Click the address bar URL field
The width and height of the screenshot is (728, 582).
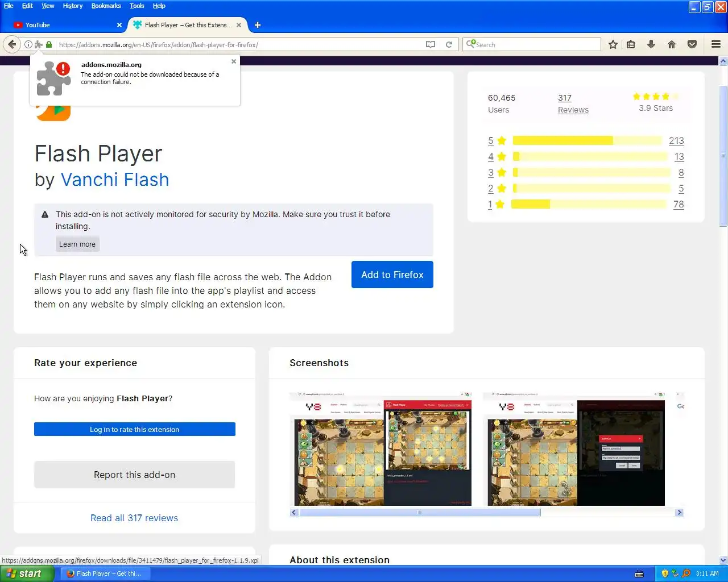pos(239,44)
